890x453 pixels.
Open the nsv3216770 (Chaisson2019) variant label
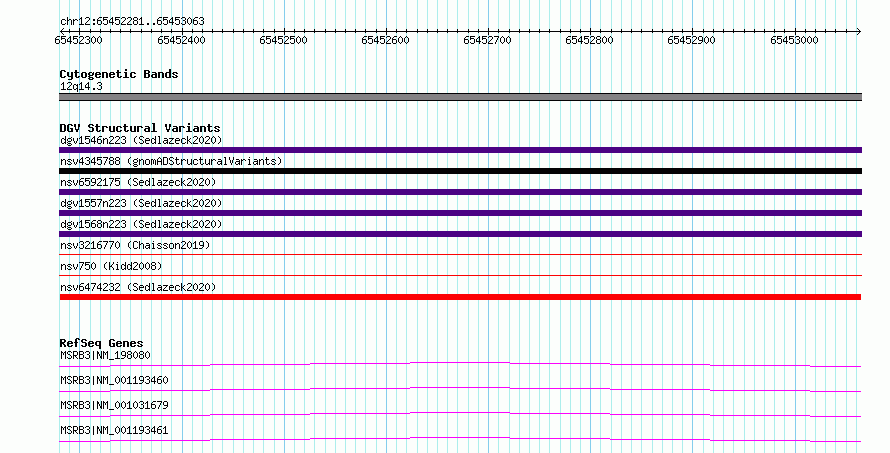point(135,245)
